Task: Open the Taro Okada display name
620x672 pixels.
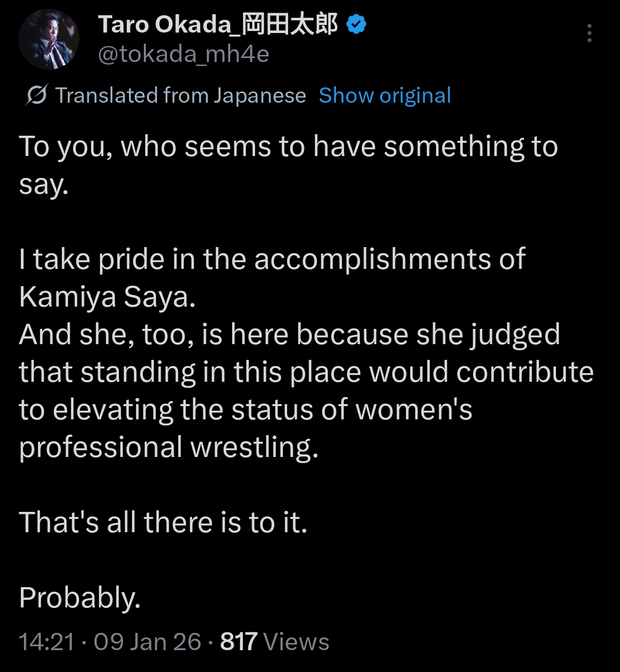Action: (218, 24)
